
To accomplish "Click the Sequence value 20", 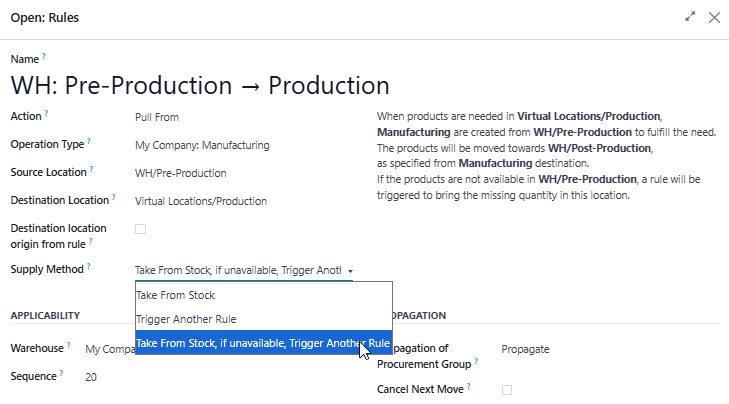I will point(91,377).
